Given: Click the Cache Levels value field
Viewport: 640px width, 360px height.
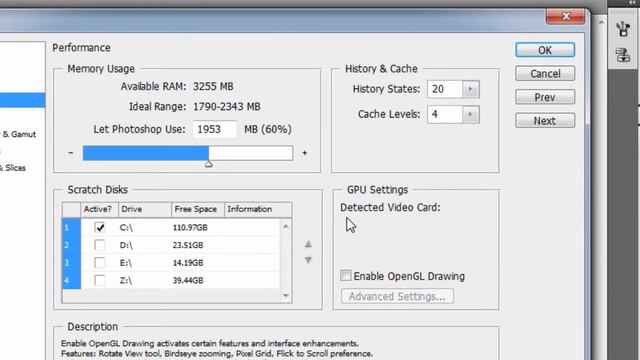Looking at the screenshot, I should [445, 114].
